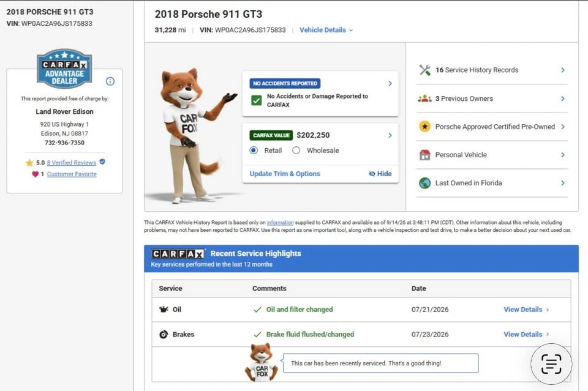Image resolution: width=588 pixels, height=391 pixels.
Task: Hide the CARFAX value
Action: tap(380, 174)
